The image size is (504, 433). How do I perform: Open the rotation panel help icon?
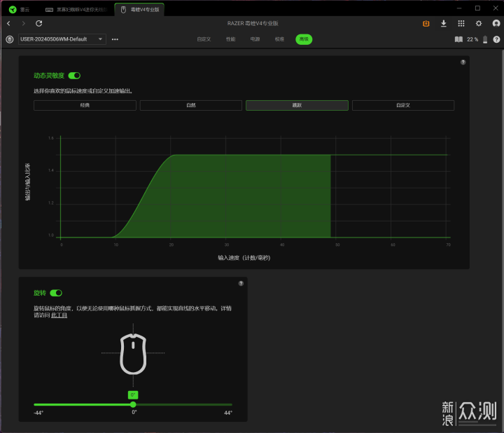tap(241, 284)
